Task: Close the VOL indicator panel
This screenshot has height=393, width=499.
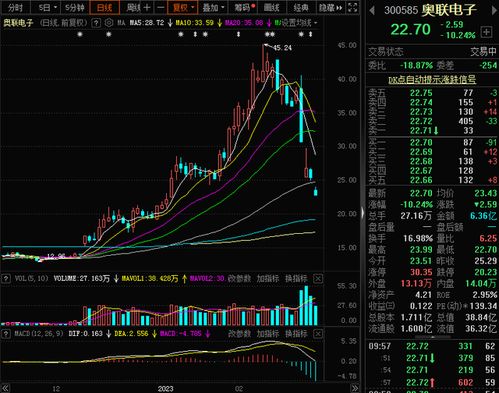Action: pos(318,279)
